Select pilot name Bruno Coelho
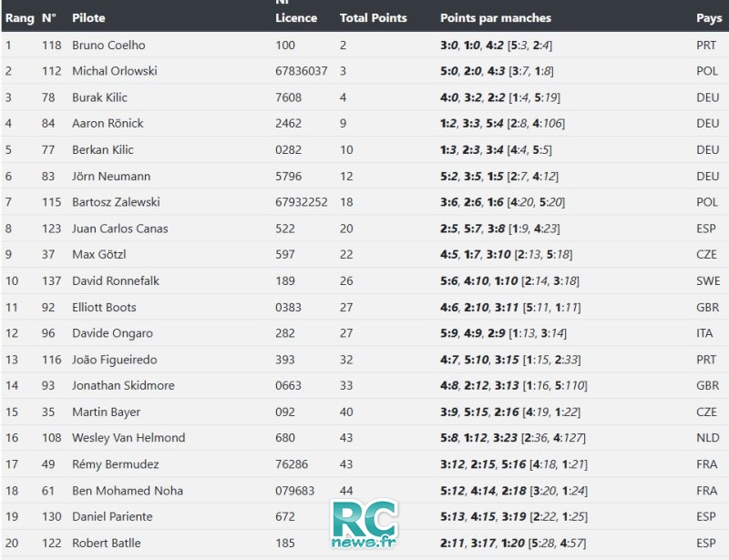 coord(108,46)
